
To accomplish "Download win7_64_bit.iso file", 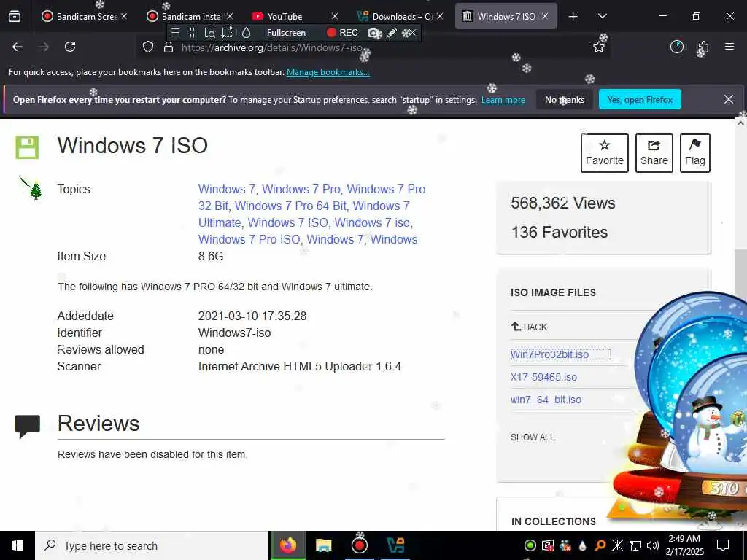I will [x=546, y=400].
